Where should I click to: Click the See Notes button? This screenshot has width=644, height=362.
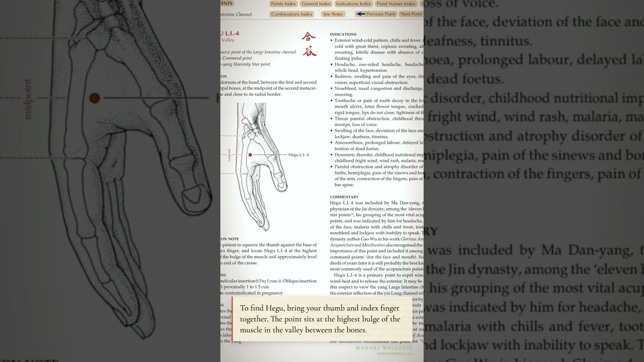coord(333,14)
